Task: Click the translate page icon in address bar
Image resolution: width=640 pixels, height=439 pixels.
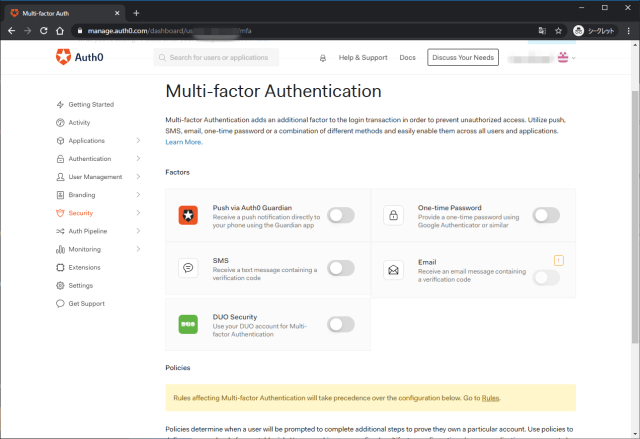Action: pyautogui.click(x=542, y=31)
